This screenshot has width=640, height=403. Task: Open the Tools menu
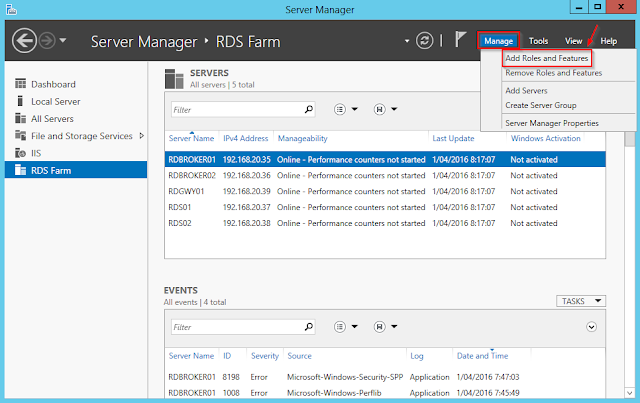tap(538, 41)
